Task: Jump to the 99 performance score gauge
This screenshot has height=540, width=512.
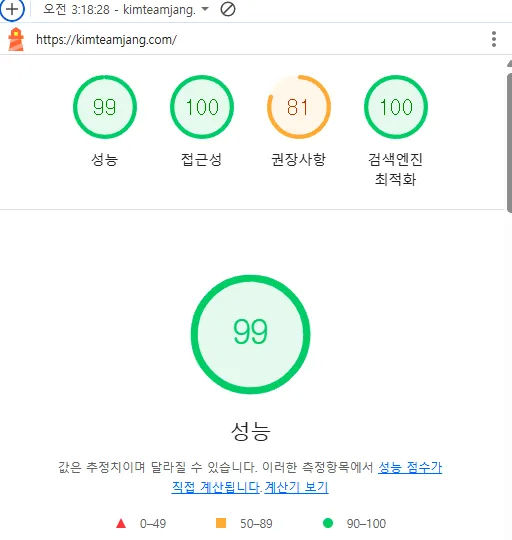Action: pos(105,107)
